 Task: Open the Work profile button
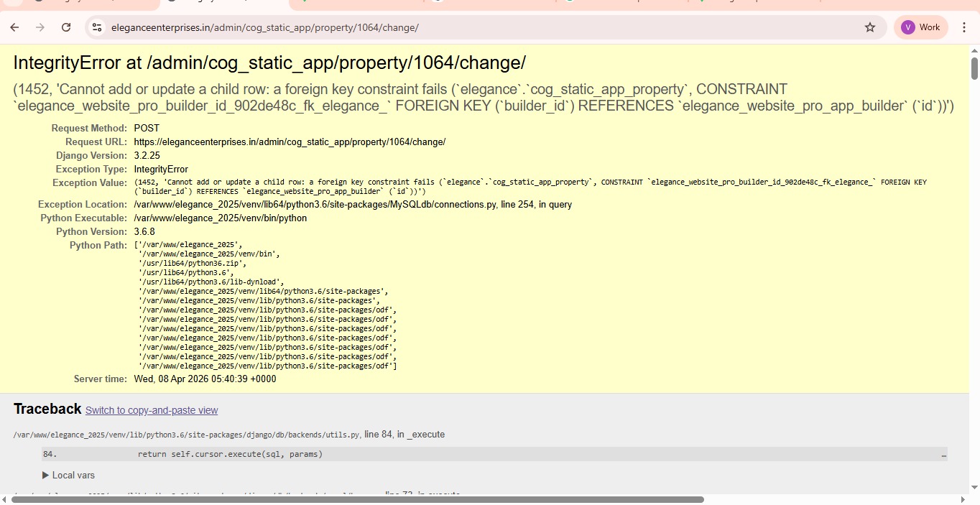[920, 27]
